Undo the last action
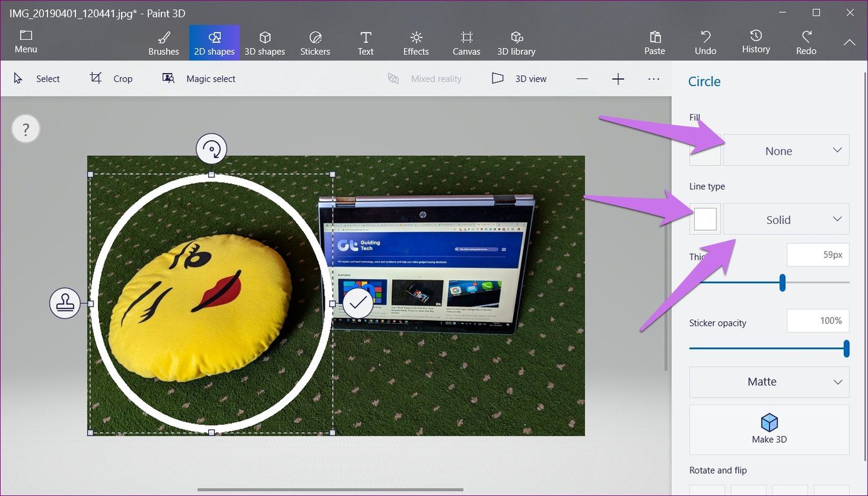This screenshot has width=868, height=496. [706, 43]
